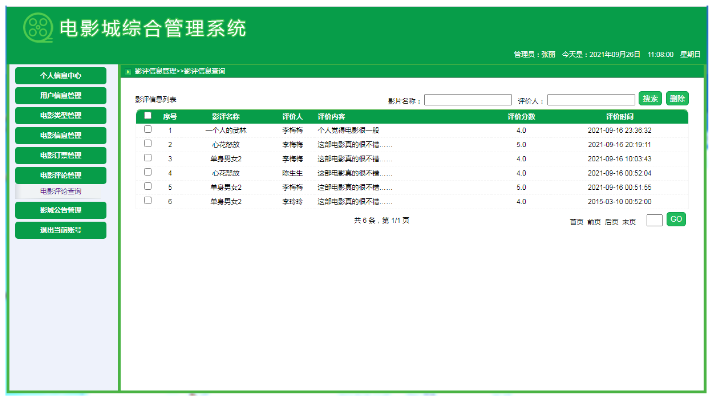Click the breadcrumb path text
The width and height of the screenshot is (711, 399).
pyautogui.click(x=180, y=71)
